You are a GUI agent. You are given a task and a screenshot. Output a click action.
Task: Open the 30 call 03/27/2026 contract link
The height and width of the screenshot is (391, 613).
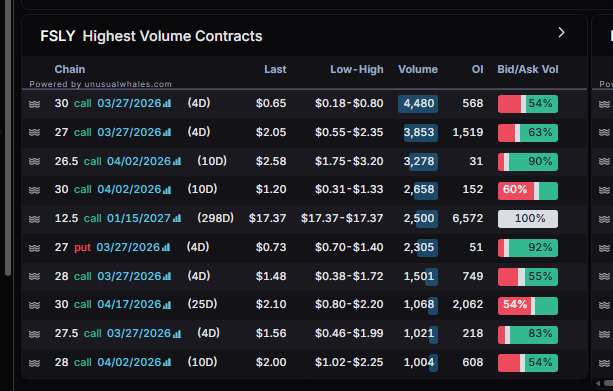(108, 103)
